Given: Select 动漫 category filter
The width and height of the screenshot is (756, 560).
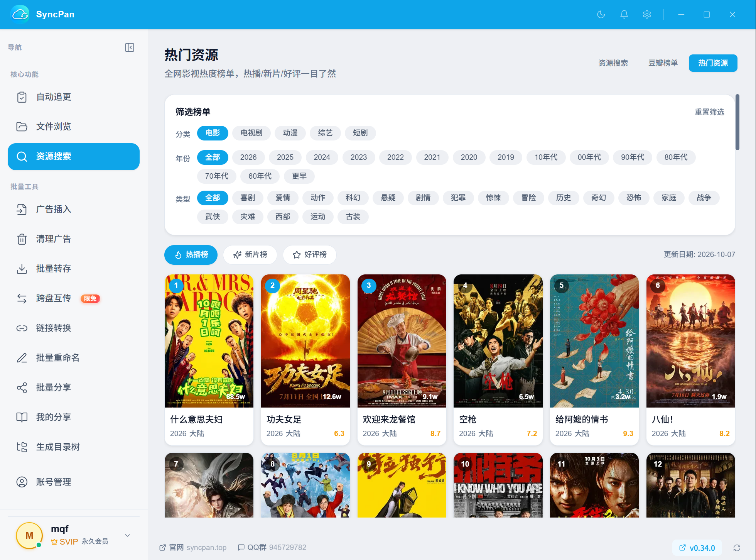Looking at the screenshot, I should [x=290, y=133].
